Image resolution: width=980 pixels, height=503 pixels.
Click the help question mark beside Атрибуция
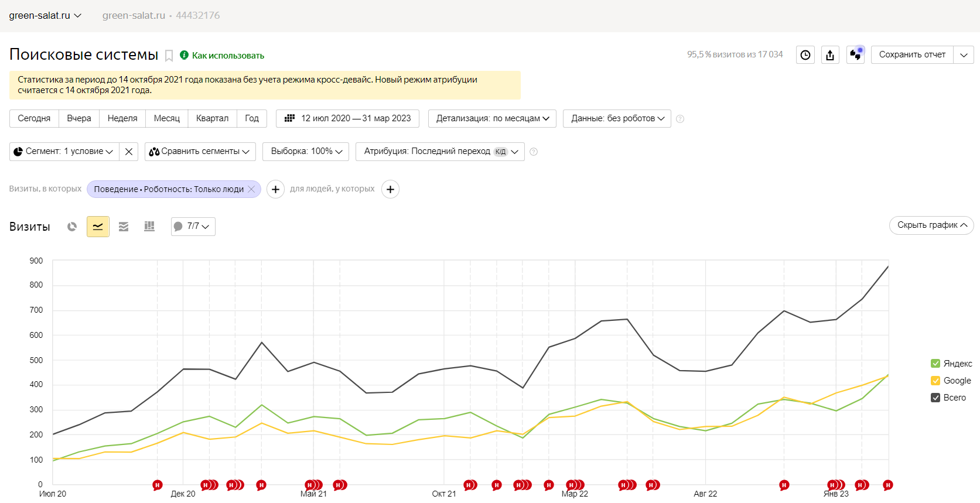[x=534, y=152]
